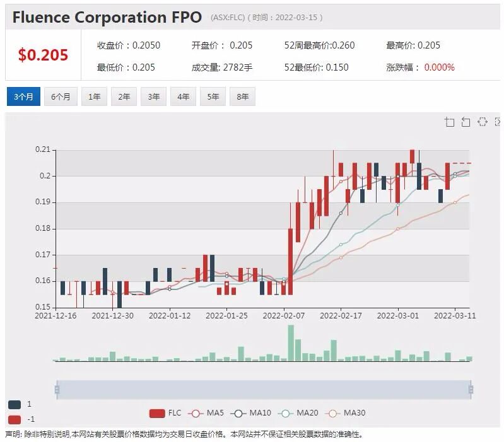Click the middle of the data zoom bar

point(264,390)
